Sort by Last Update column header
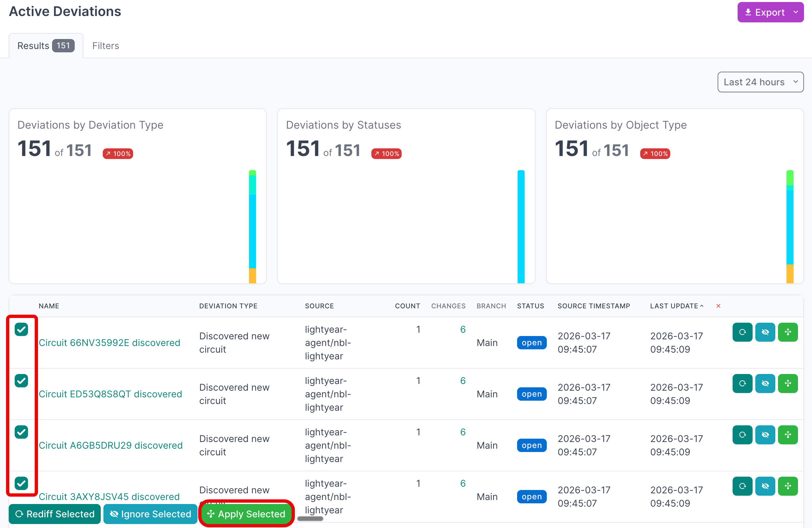Viewport: 812px width, 528px height. click(x=674, y=306)
